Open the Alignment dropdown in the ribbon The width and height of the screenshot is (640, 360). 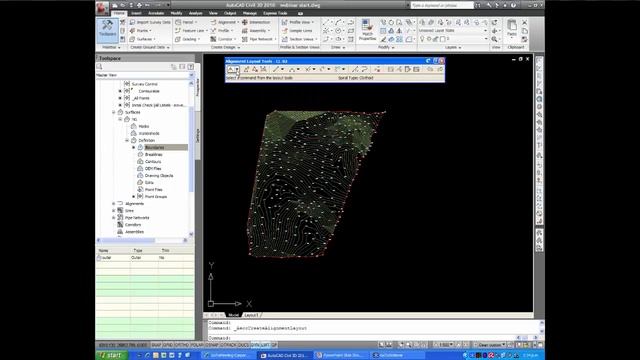[x=224, y=22]
